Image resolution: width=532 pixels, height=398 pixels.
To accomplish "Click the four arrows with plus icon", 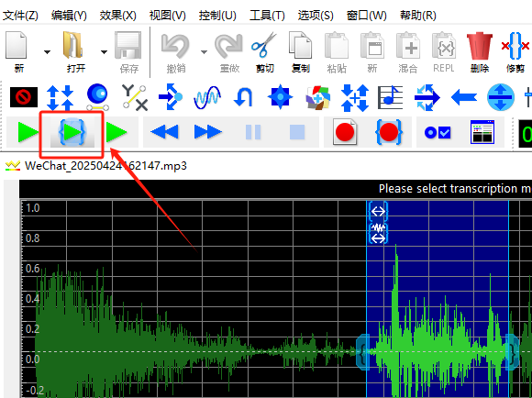I will tap(355, 98).
